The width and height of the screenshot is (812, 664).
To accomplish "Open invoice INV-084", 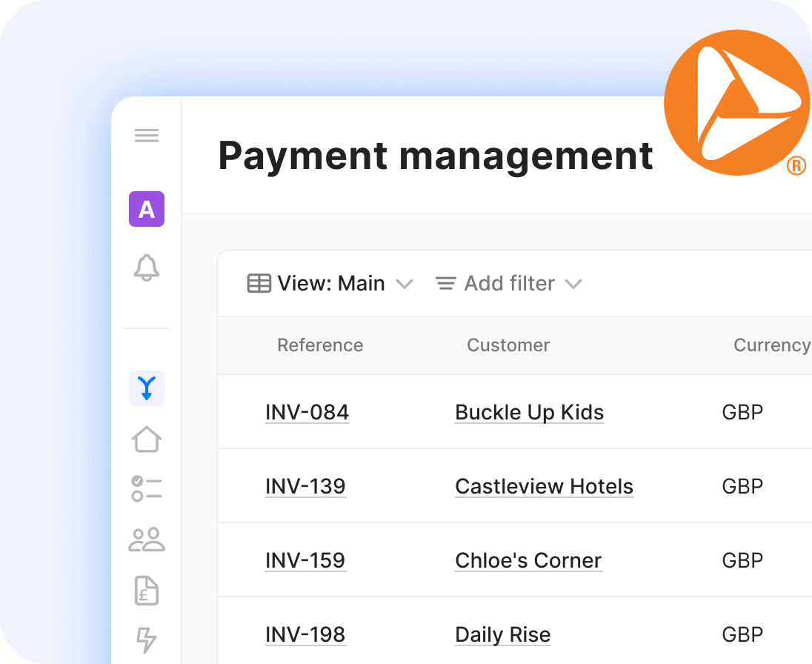I will click(307, 412).
